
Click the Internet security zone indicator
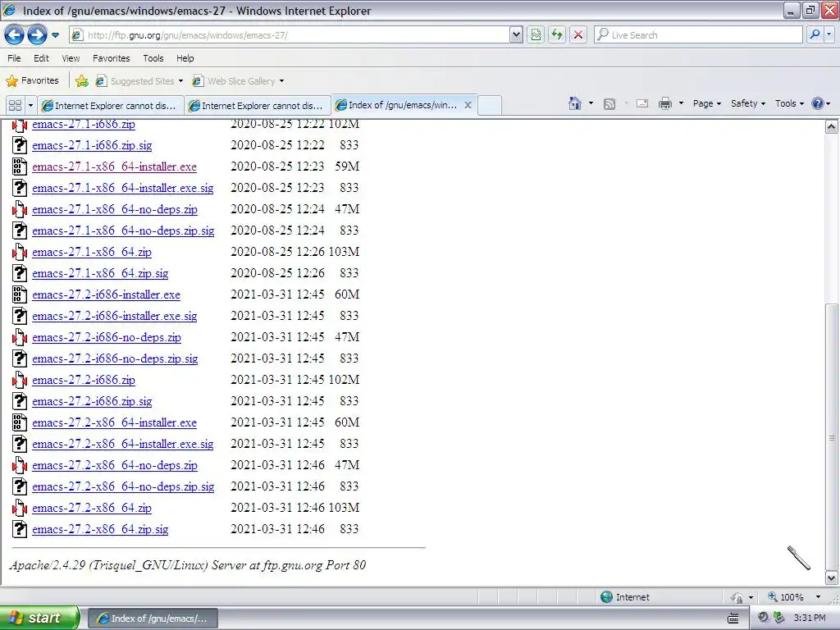coord(624,597)
